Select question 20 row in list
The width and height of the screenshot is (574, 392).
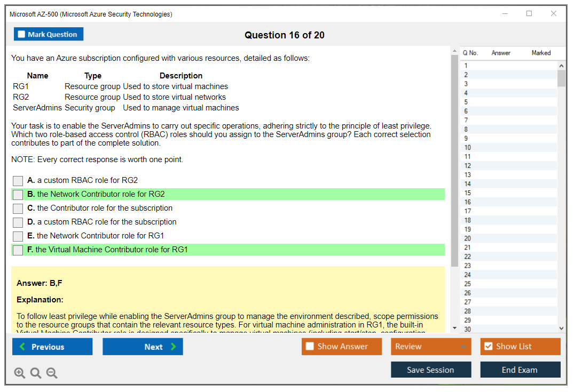coord(468,238)
